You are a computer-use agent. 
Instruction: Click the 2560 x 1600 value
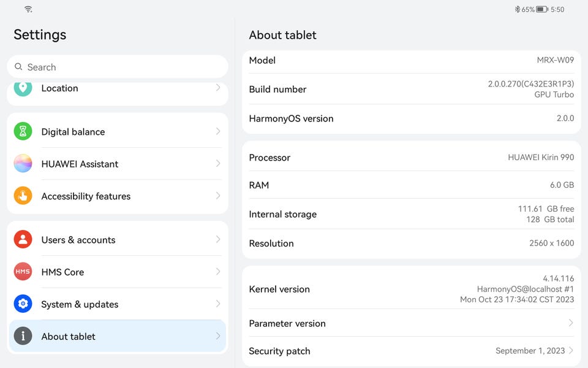pyautogui.click(x=551, y=243)
